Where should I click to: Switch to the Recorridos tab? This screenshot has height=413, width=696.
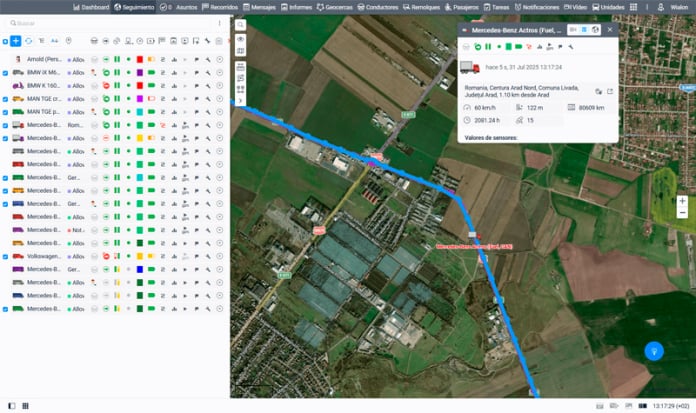(220, 7)
